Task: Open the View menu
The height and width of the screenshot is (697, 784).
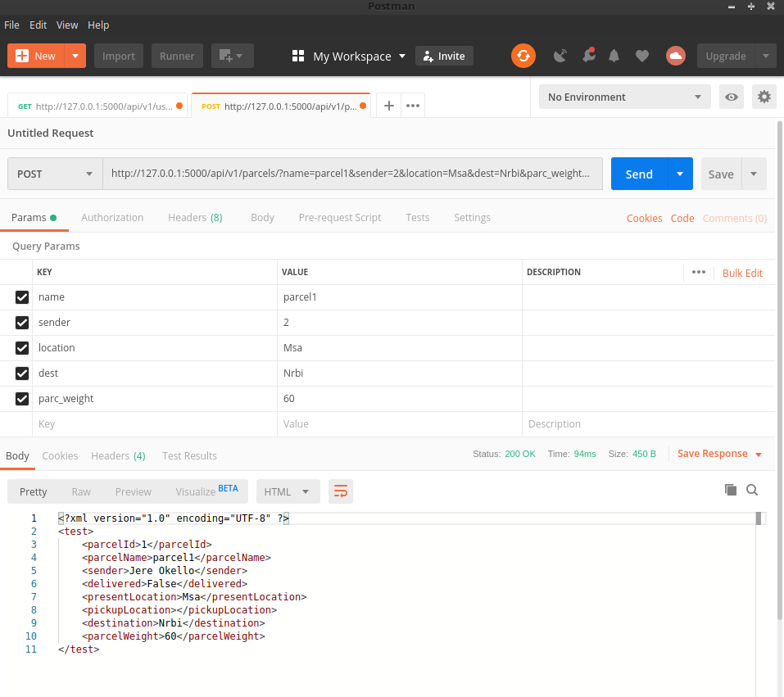Action: [67, 25]
